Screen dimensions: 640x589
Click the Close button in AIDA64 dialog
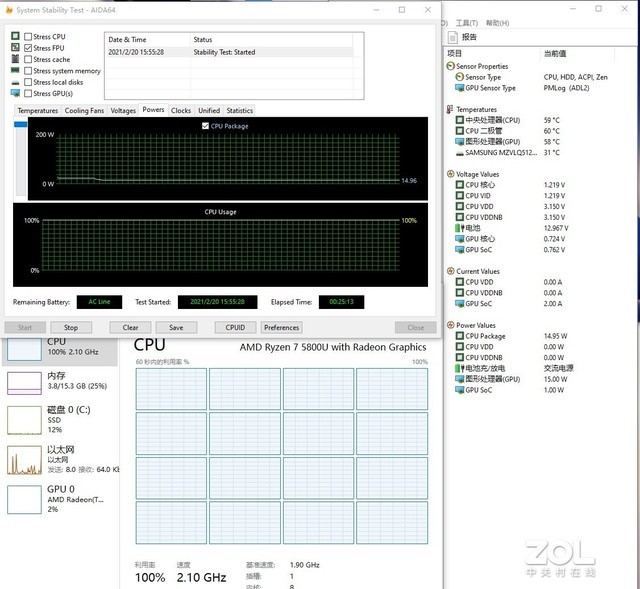point(416,327)
